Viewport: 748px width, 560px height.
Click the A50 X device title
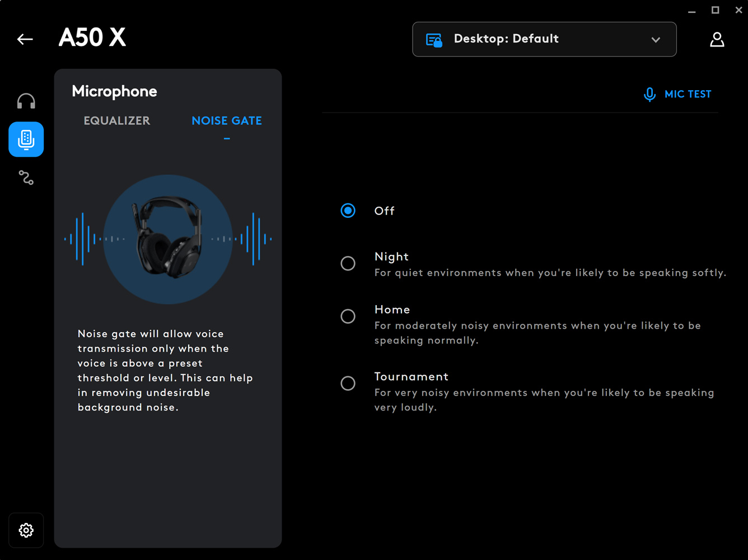[92, 38]
